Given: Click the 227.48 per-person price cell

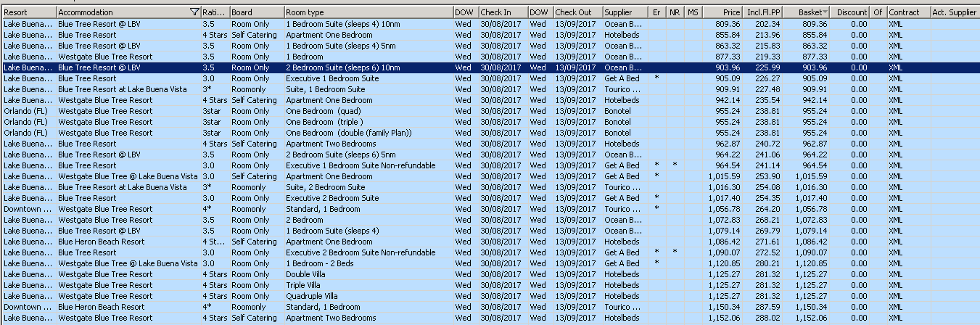Looking at the screenshot, I should coord(763,89).
